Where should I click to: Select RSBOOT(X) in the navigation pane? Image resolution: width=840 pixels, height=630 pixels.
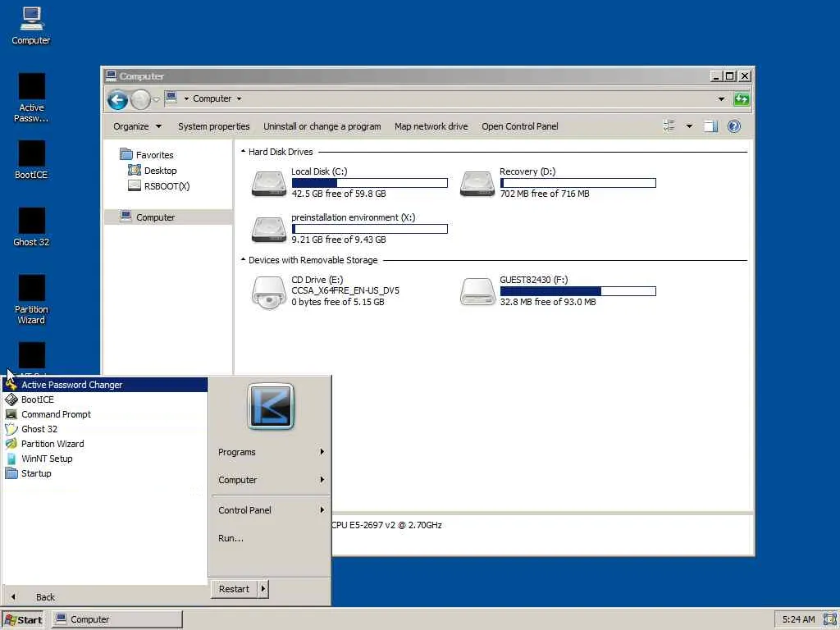coord(166,186)
